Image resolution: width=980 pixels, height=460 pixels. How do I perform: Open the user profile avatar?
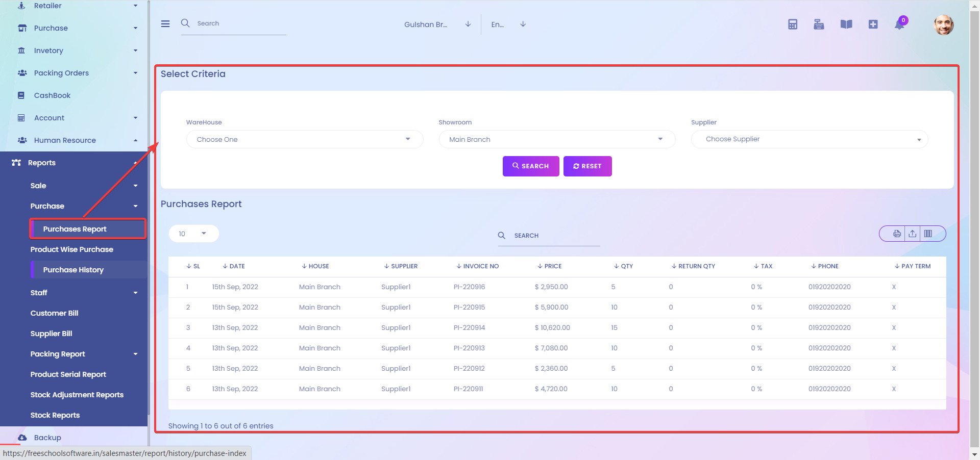tap(943, 24)
